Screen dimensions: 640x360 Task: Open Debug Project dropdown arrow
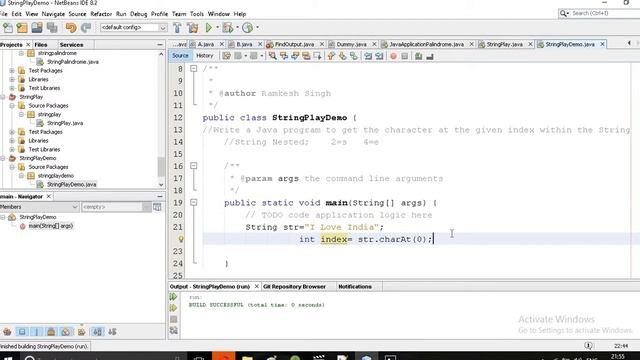pos(237,28)
